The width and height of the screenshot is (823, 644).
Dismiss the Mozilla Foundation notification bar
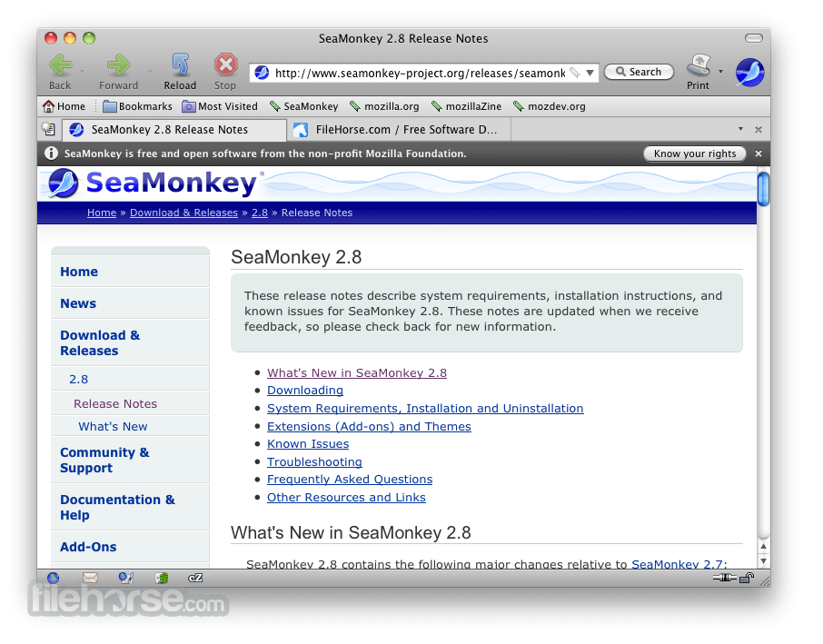click(759, 154)
